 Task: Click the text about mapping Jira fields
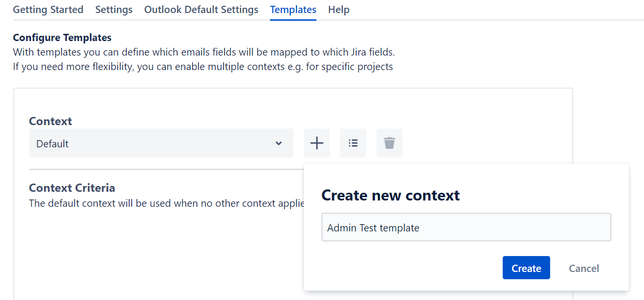tap(207, 52)
